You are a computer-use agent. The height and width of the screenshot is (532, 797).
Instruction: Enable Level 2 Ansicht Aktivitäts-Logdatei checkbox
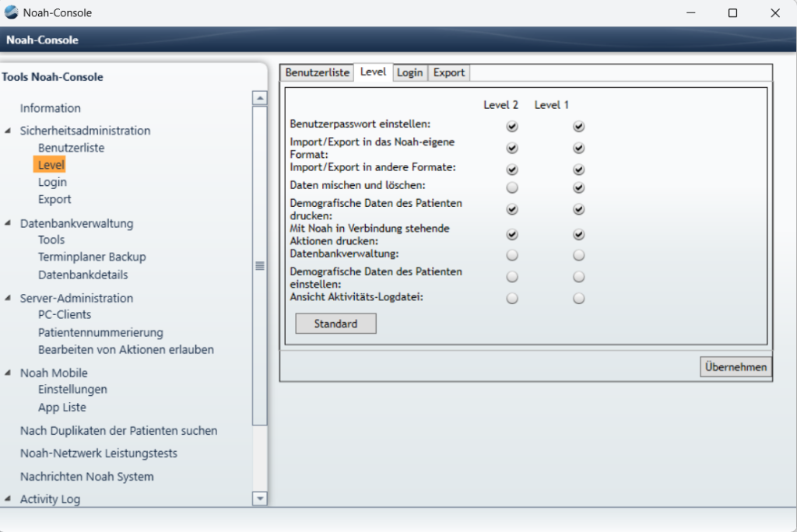[x=512, y=298]
